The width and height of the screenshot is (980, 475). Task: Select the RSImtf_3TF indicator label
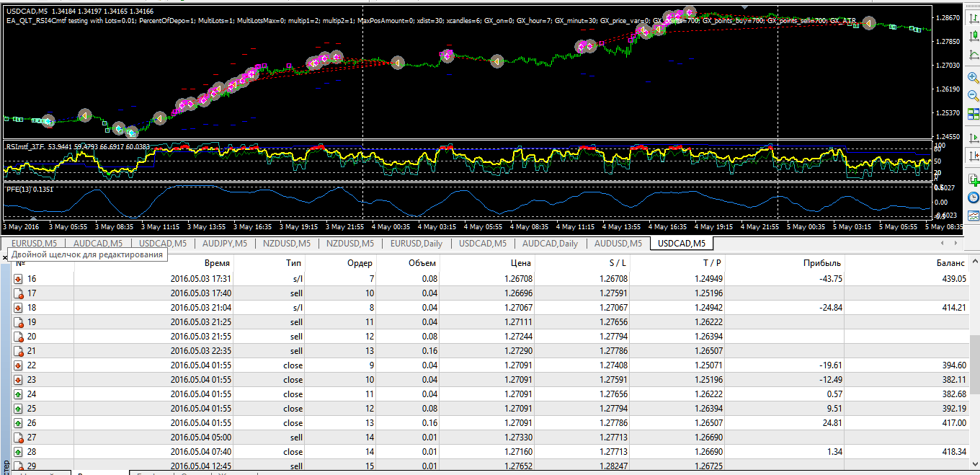[27, 146]
